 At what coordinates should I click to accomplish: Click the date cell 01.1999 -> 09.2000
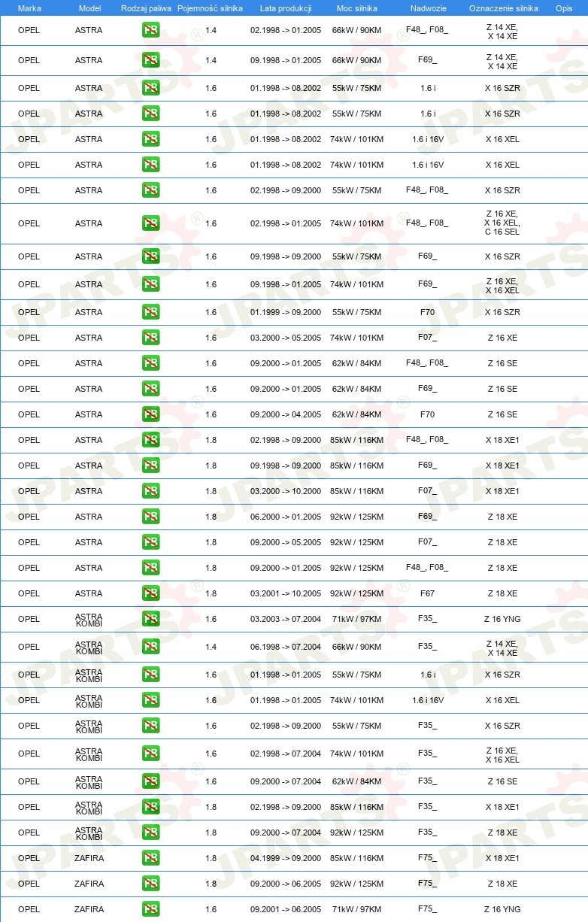(286, 312)
